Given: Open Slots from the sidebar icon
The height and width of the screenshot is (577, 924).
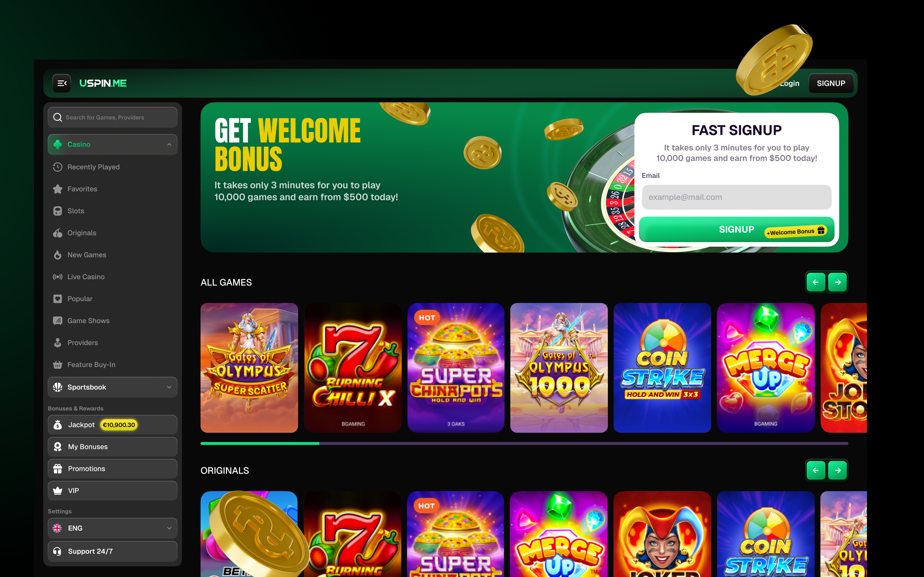Looking at the screenshot, I should point(58,211).
